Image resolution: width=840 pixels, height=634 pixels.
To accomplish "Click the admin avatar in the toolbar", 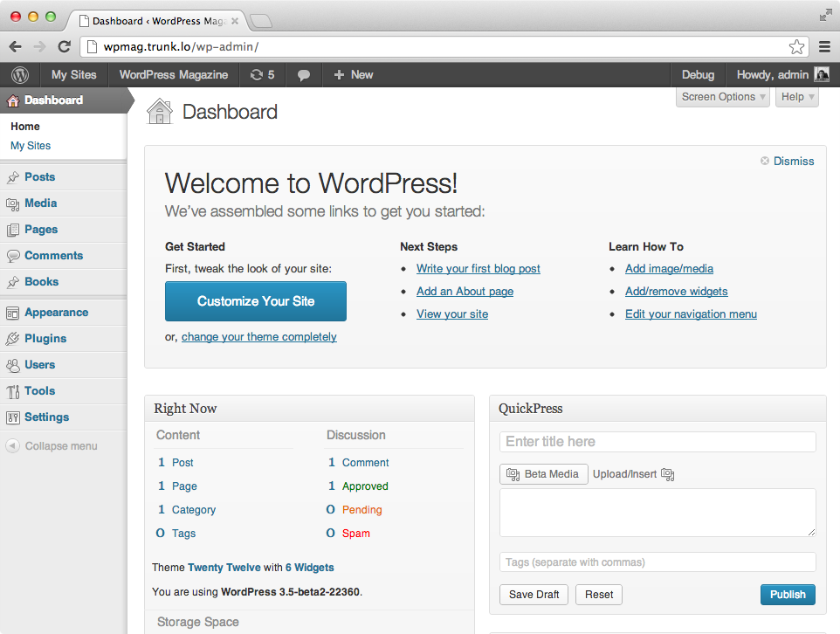I will pyautogui.click(x=822, y=75).
